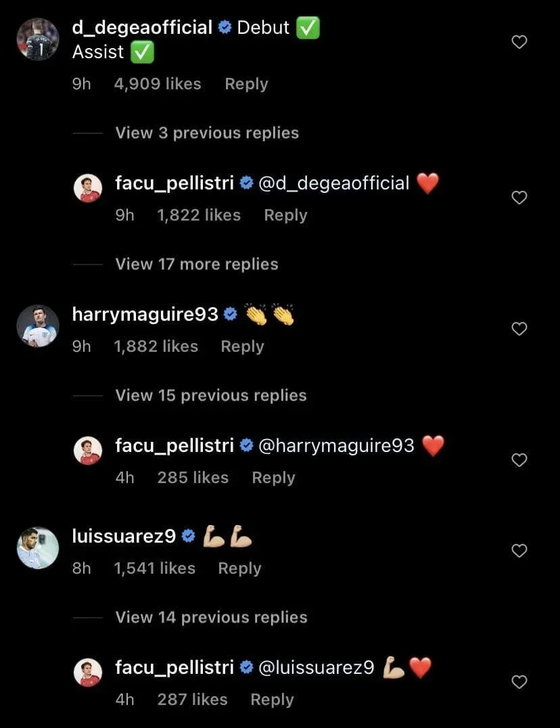560x728 pixels.
Task: View the 4,909 likes list
Action: pyautogui.click(x=158, y=84)
